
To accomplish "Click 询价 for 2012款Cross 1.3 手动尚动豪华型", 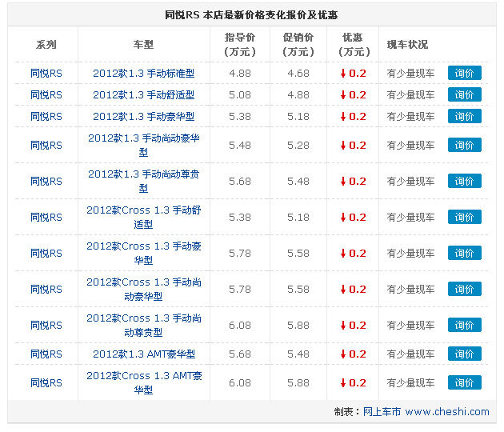I will (x=465, y=289).
